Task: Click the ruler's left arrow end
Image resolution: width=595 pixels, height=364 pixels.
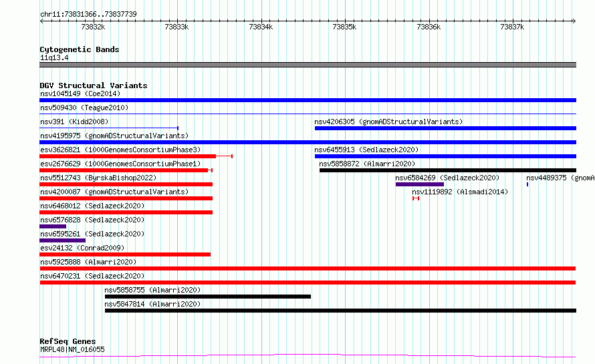Action: tap(41, 21)
